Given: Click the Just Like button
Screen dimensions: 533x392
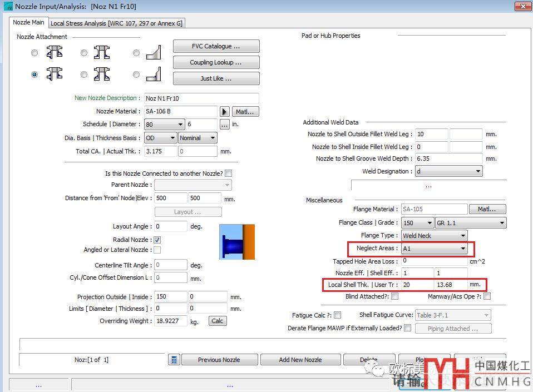Looking at the screenshot, I should [x=216, y=78].
